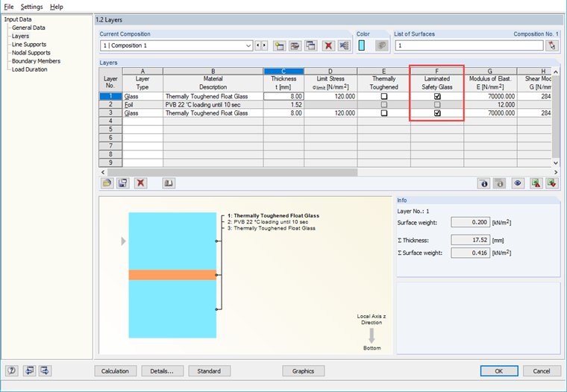Click the Standard button
Viewport: 567px width, 392px height.
click(x=209, y=371)
